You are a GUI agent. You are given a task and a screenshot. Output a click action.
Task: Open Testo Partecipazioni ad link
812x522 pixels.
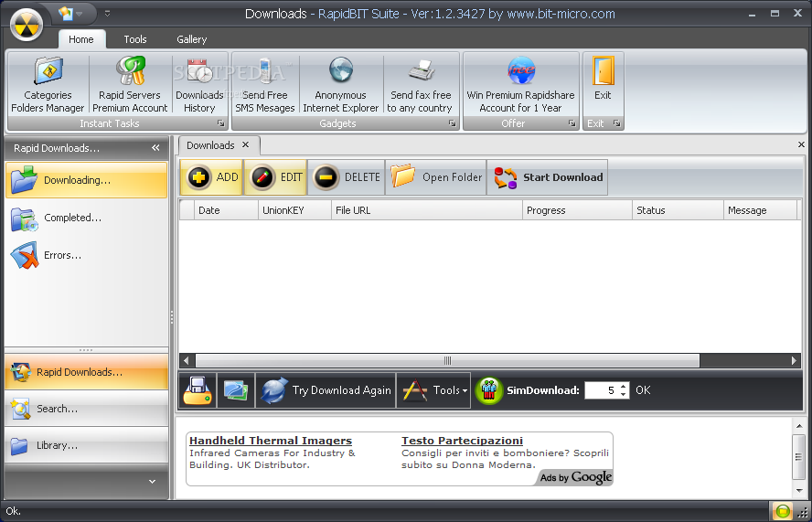(x=462, y=441)
